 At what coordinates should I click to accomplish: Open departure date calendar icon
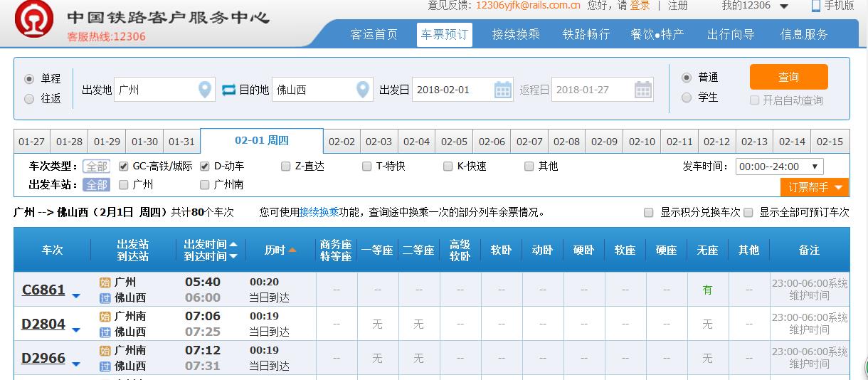tap(503, 90)
